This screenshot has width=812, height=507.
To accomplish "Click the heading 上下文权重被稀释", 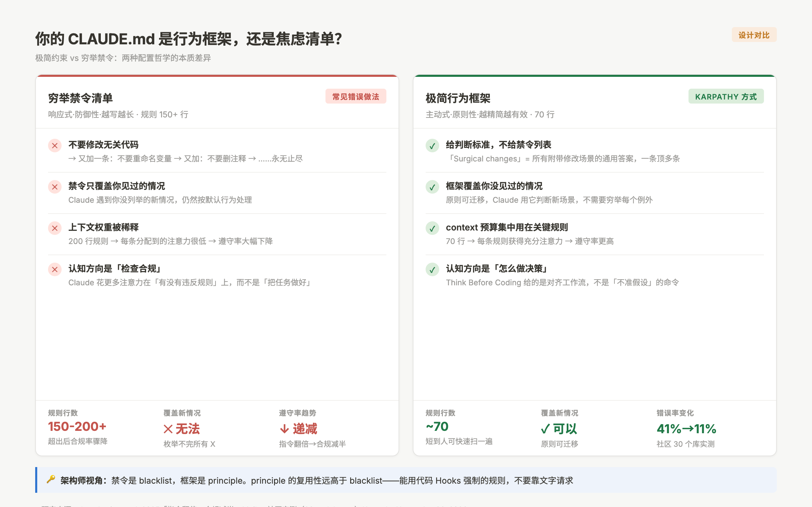I will pos(104,227).
